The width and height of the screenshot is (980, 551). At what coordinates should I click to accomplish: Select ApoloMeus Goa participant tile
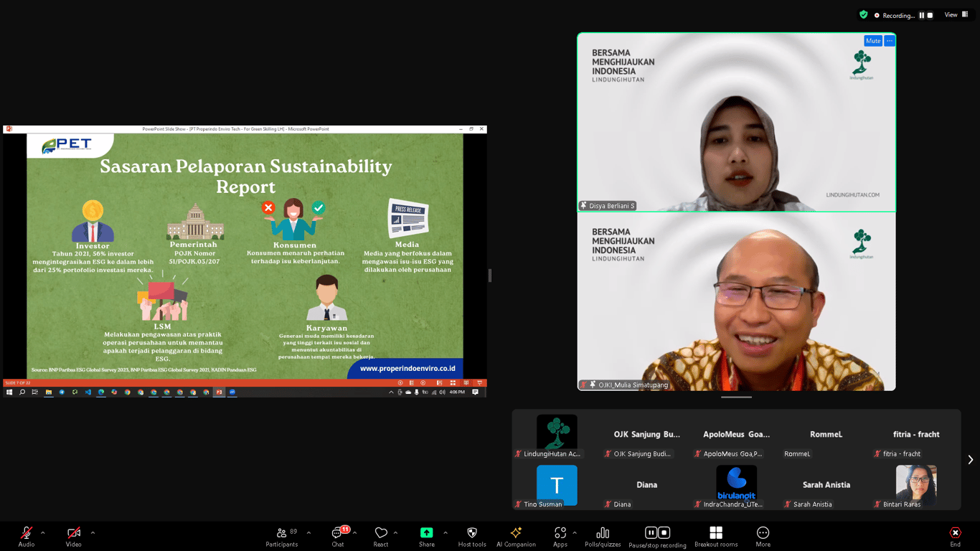[x=736, y=436]
